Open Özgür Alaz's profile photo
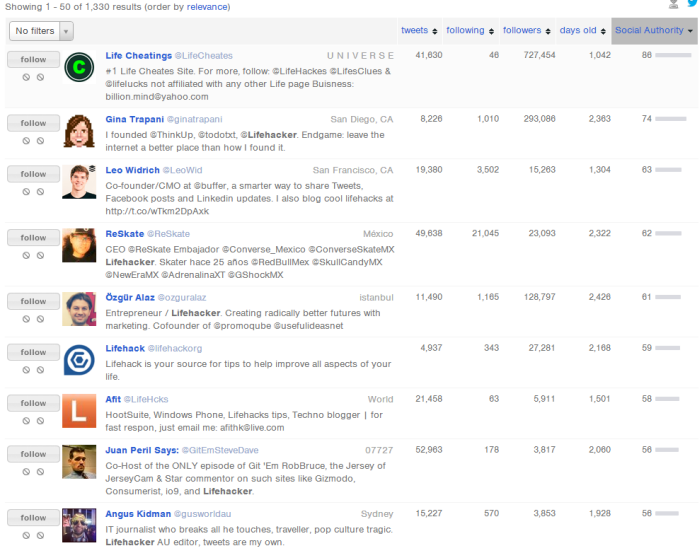The image size is (700, 553). click(79, 309)
